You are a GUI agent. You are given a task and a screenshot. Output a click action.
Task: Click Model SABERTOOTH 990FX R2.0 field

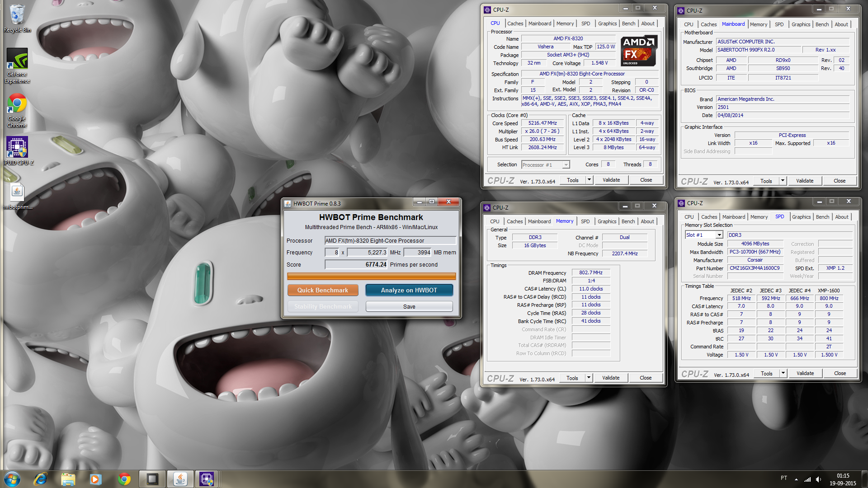pos(758,50)
